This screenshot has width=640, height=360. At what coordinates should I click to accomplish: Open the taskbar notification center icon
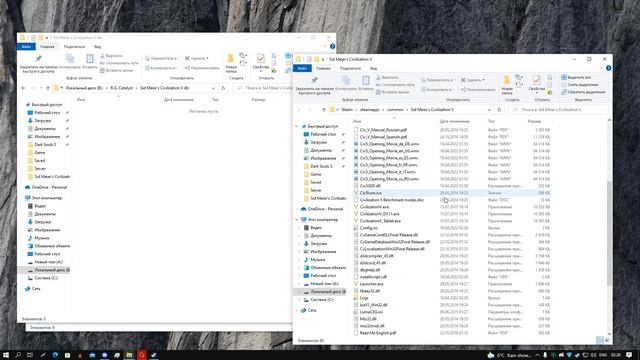[x=629, y=355]
